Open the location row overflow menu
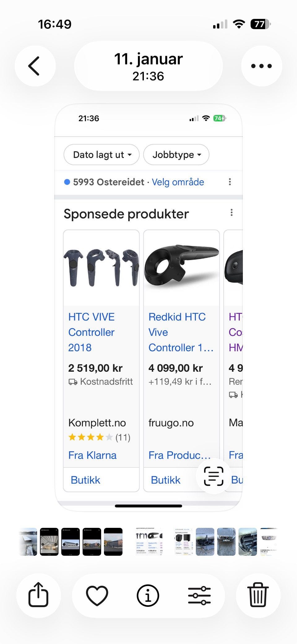The image size is (297, 644). 230,182
